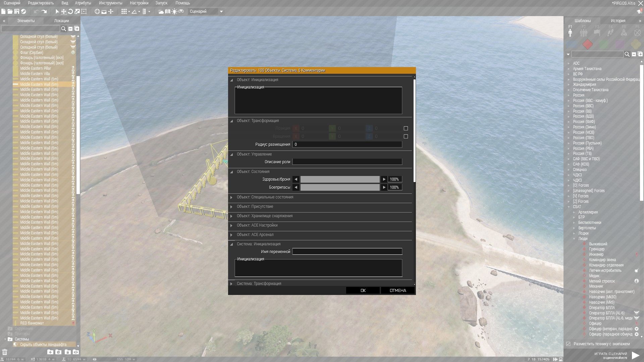Select F6 Markers asset category
The width and height of the screenshot is (644, 362).
[637, 31]
